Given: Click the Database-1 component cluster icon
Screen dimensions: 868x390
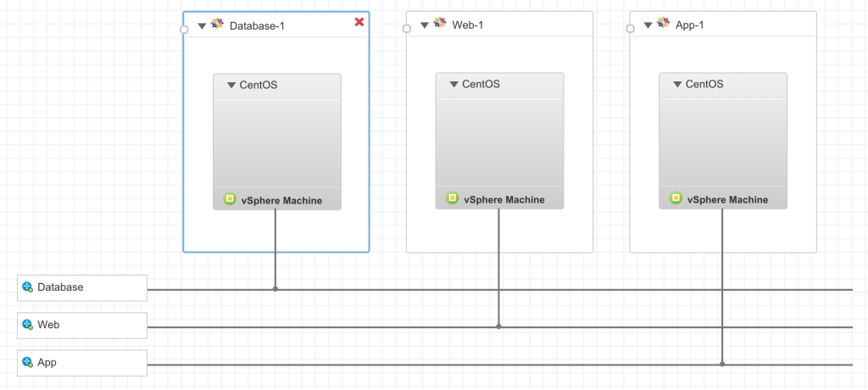Looking at the screenshot, I should [217, 24].
